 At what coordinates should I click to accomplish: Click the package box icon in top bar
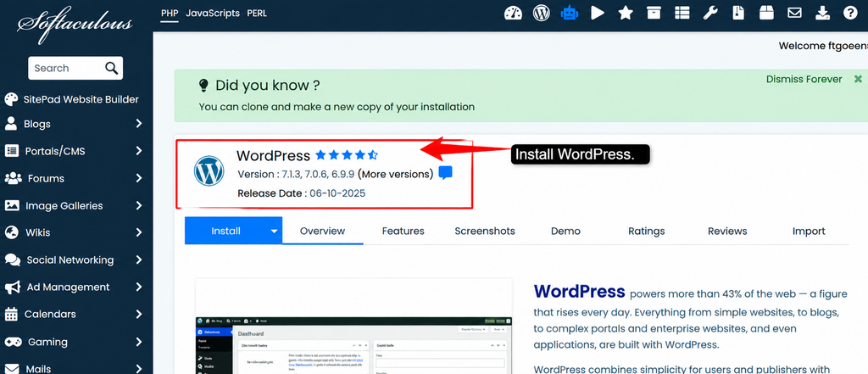tap(766, 13)
